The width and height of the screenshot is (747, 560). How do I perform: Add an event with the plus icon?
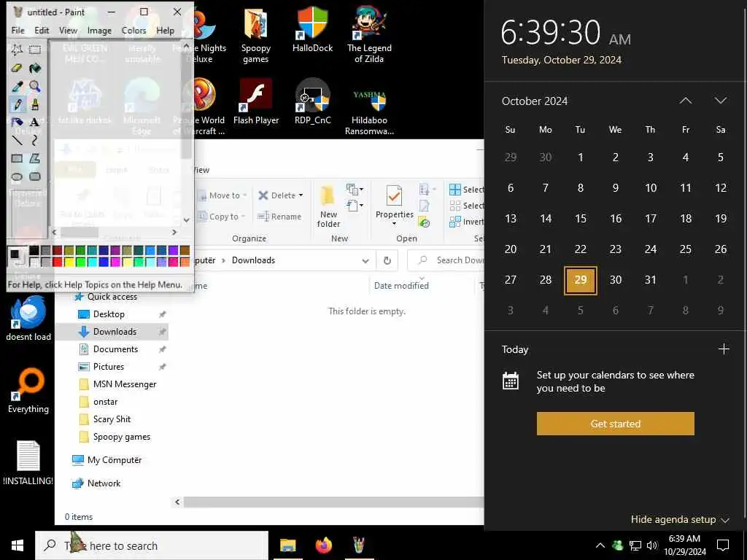[x=724, y=349]
